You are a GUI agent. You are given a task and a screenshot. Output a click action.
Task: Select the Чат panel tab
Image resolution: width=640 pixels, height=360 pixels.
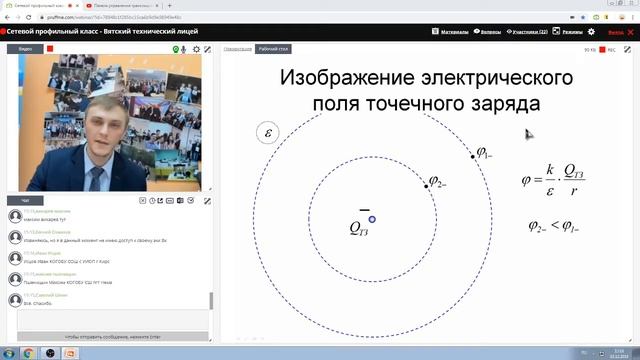25,200
